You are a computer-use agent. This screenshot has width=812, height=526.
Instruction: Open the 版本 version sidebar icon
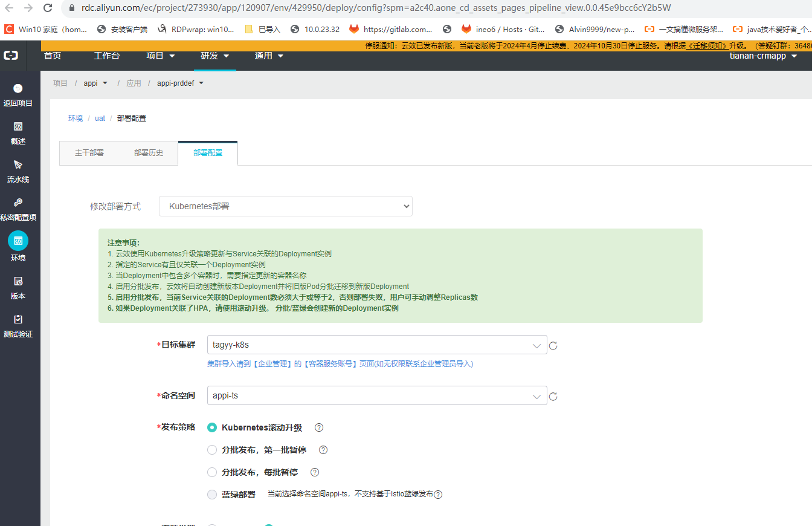(x=18, y=281)
